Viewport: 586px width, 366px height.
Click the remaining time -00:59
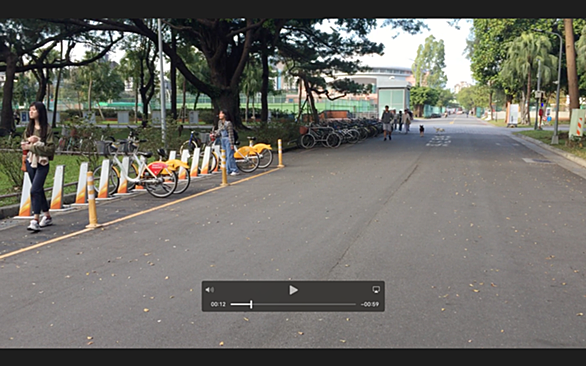coord(370,304)
